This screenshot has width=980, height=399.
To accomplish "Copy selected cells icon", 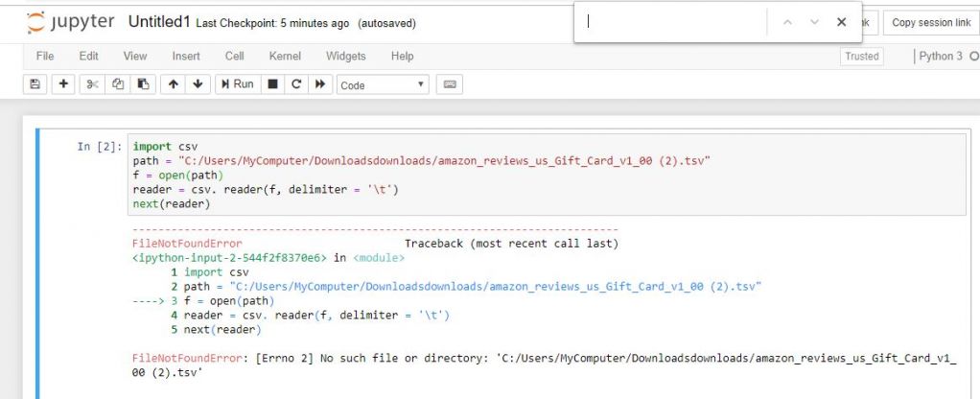I will pyautogui.click(x=117, y=84).
